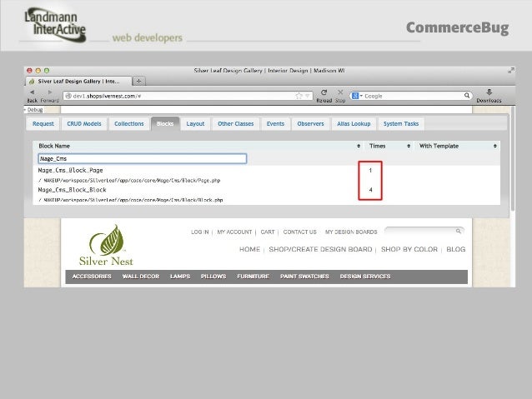Click the Block/Block.php file path
The height and width of the screenshot is (399, 532).
point(131,200)
